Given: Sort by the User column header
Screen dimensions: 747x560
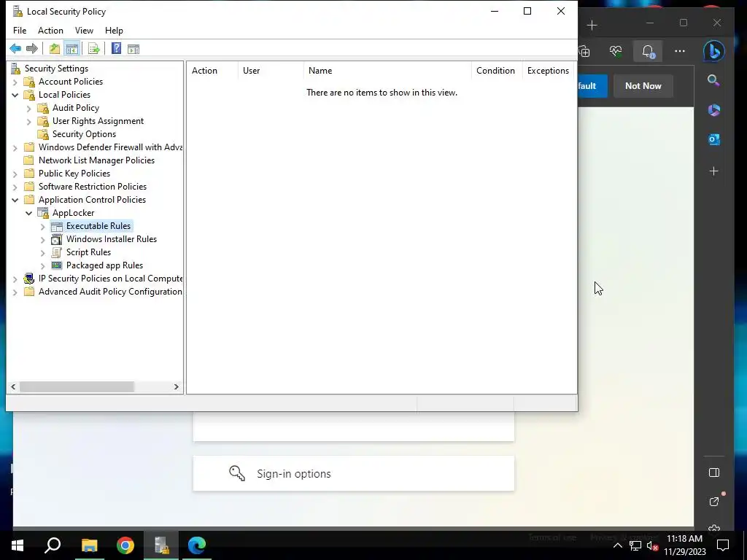Looking at the screenshot, I should 271,71.
